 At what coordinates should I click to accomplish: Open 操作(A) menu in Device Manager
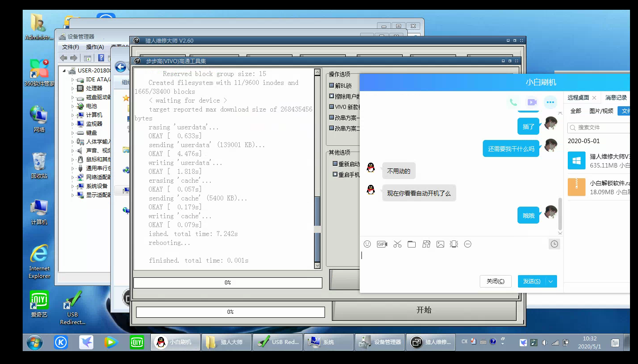point(95,47)
